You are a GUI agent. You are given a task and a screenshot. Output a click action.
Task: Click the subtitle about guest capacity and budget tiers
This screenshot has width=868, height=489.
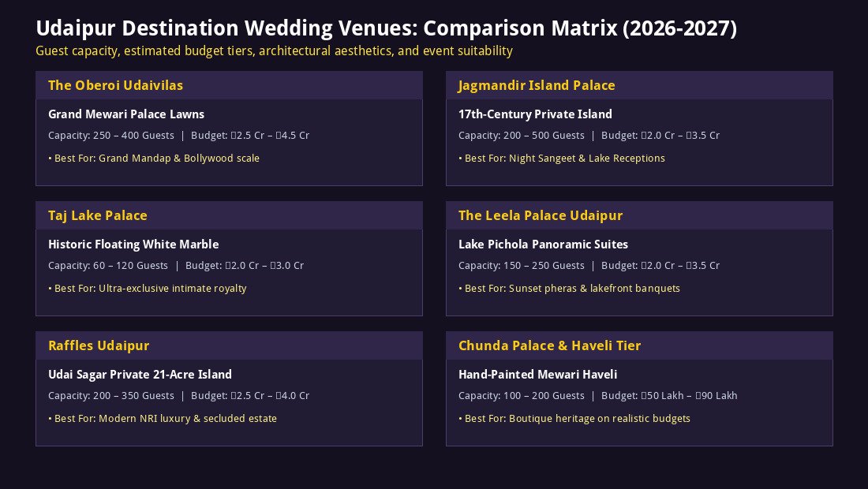274,51
